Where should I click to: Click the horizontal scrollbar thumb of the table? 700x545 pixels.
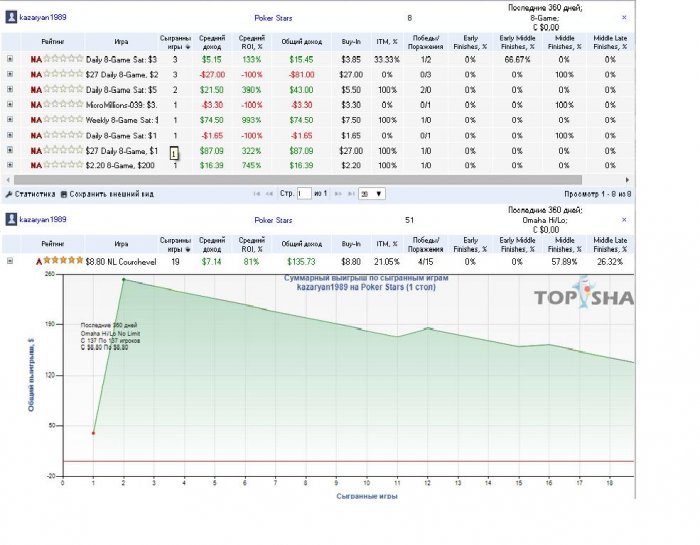click(x=298, y=180)
